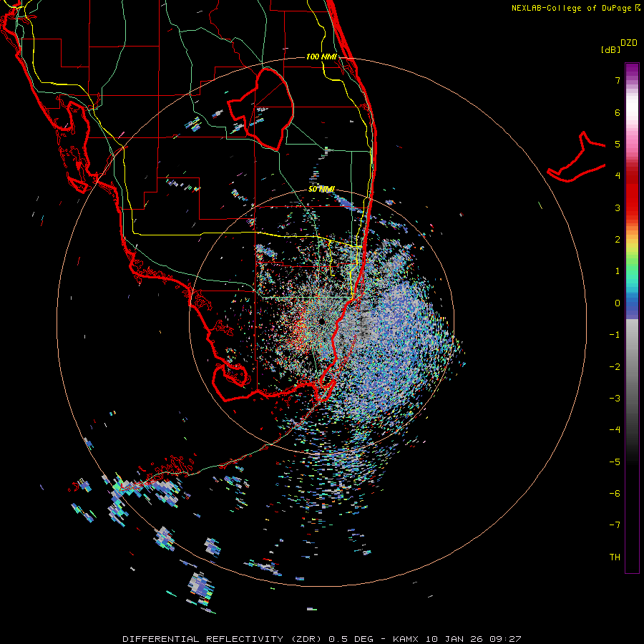Select the 5 dB scale label

pyautogui.click(x=618, y=144)
